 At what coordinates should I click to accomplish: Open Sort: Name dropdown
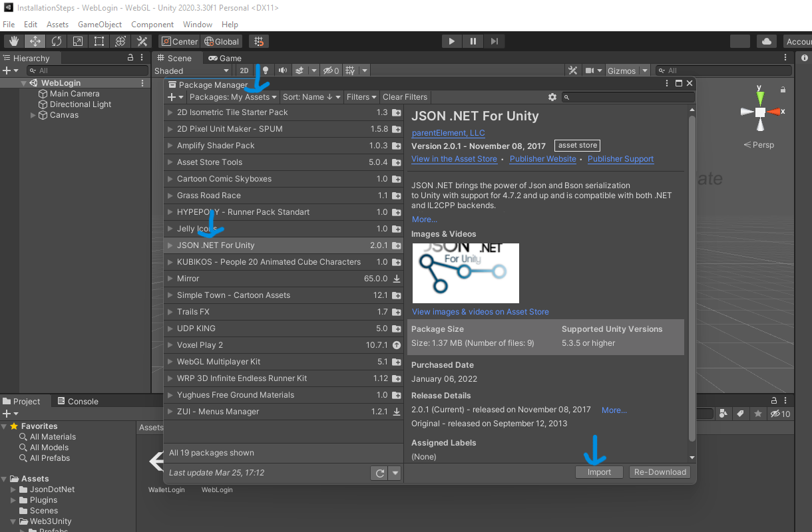point(312,97)
